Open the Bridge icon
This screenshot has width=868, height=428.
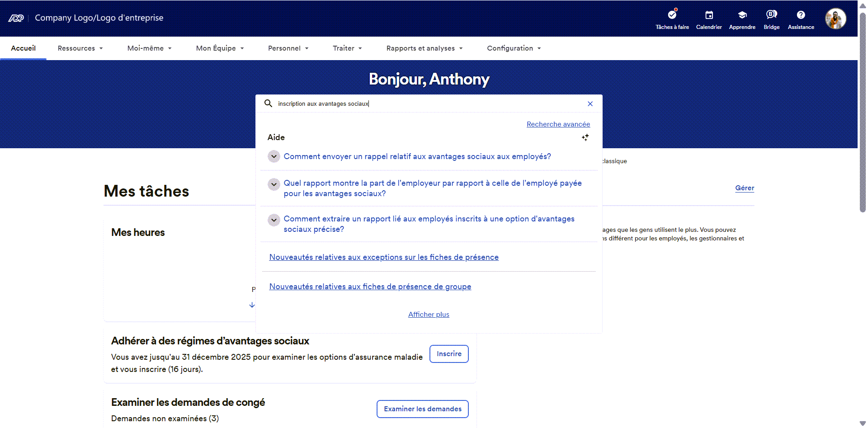[x=771, y=15]
